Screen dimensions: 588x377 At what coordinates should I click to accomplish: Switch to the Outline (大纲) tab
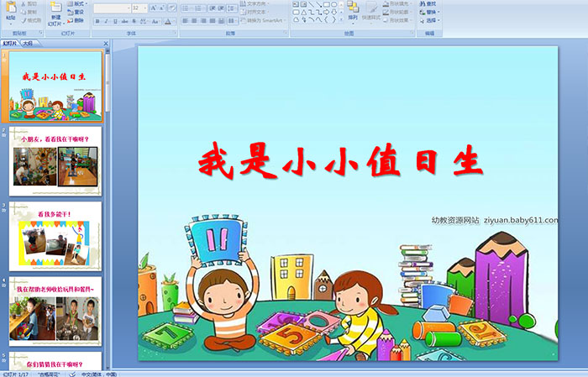click(29, 42)
